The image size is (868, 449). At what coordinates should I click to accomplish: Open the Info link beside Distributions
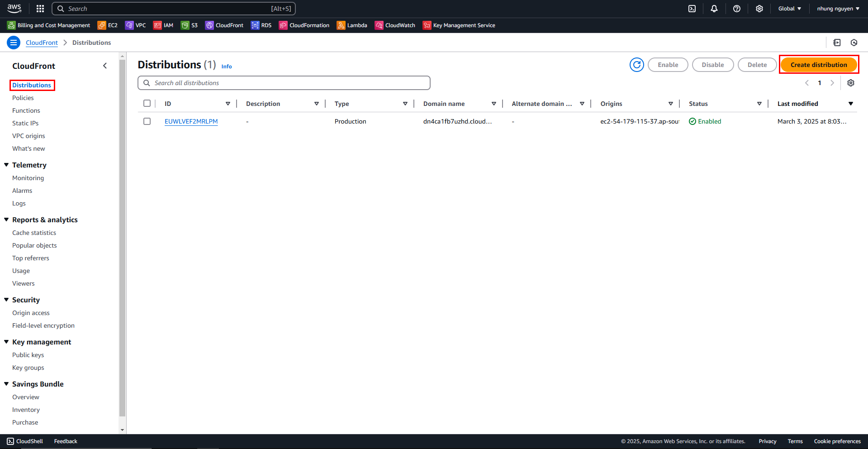[227, 67]
